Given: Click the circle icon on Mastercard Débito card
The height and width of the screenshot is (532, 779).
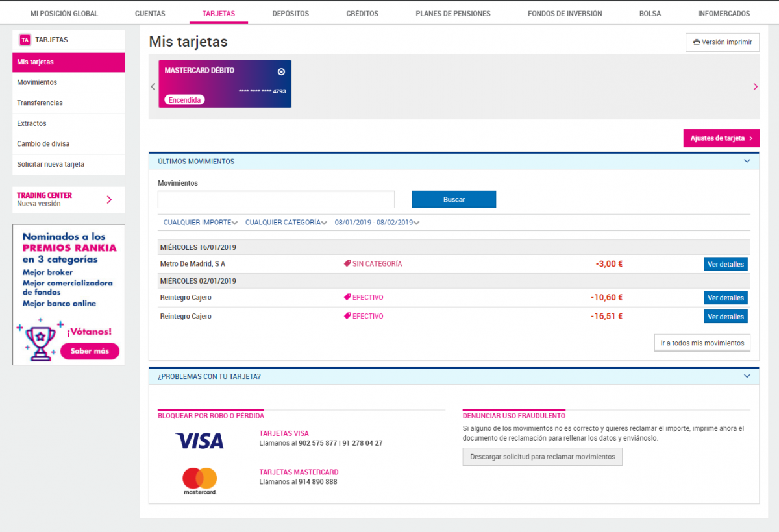Looking at the screenshot, I should 281,72.
